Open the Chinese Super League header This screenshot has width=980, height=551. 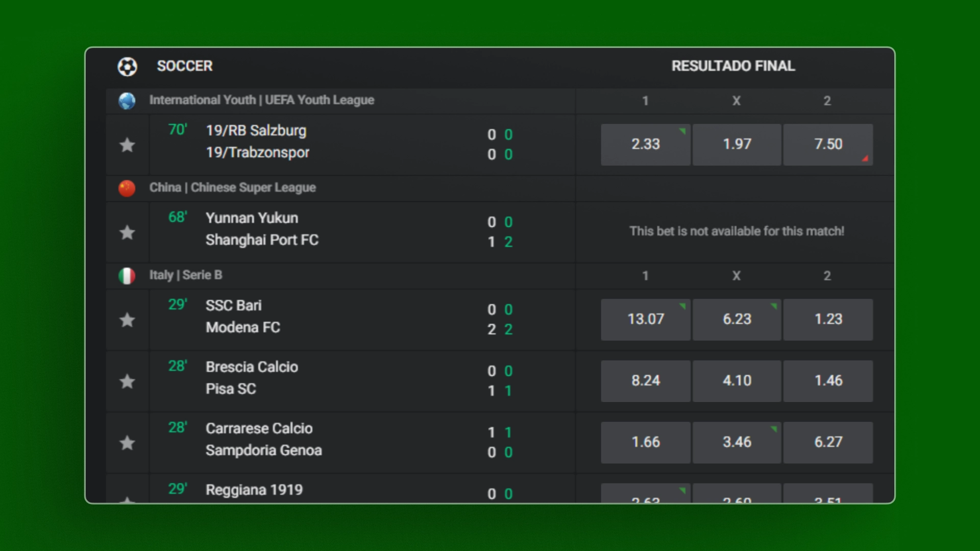coord(232,188)
